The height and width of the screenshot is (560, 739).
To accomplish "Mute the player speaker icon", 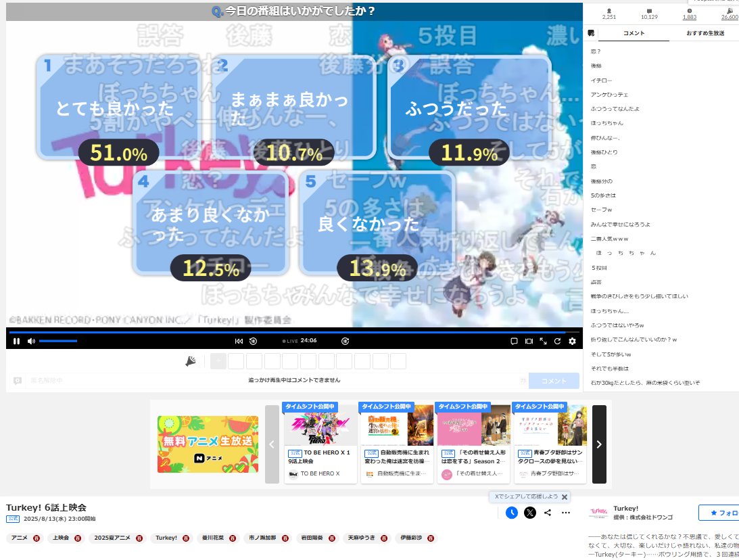I will click(x=31, y=342).
